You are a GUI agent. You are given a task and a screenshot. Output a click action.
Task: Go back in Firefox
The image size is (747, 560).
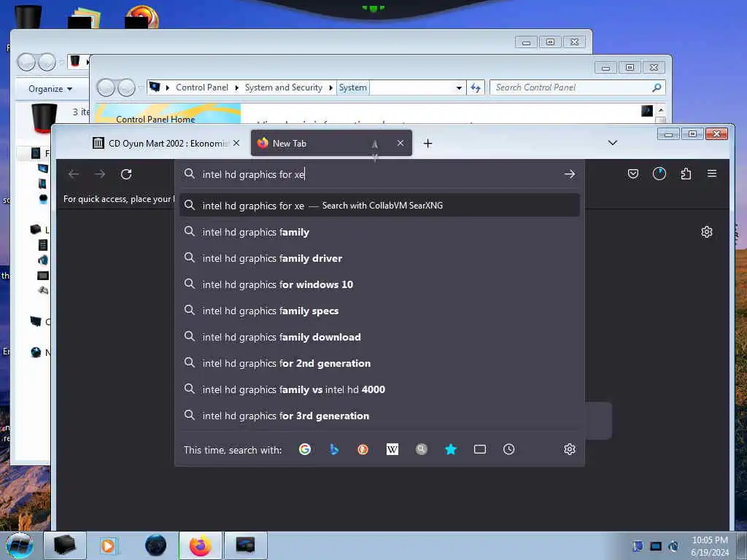tap(74, 174)
